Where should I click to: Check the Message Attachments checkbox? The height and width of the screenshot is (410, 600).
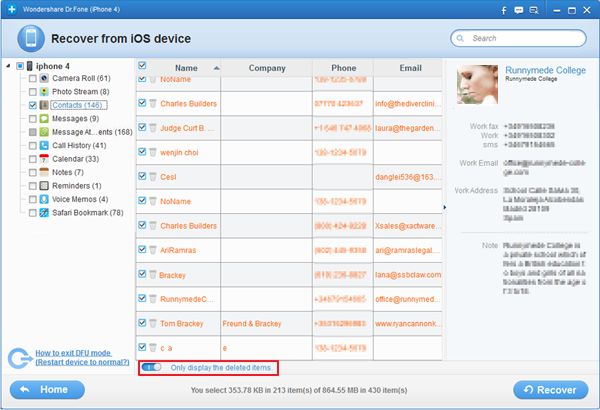tap(33, 132)
